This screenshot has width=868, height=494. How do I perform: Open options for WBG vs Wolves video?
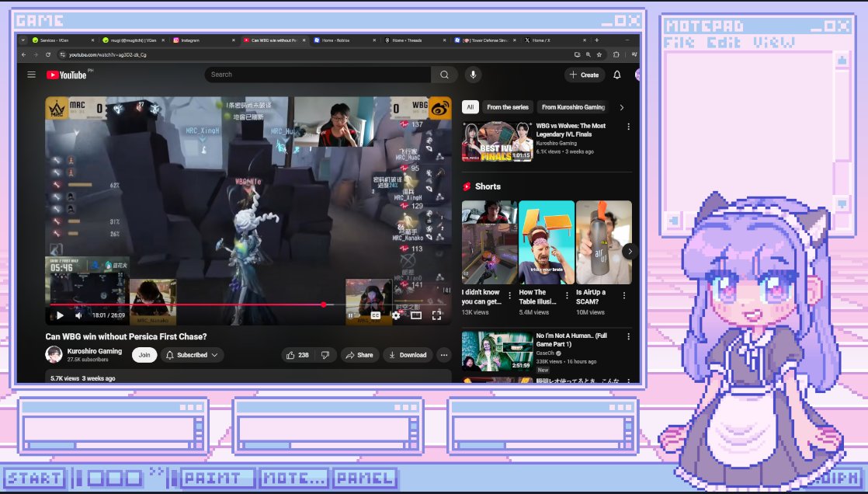point(628,127)
